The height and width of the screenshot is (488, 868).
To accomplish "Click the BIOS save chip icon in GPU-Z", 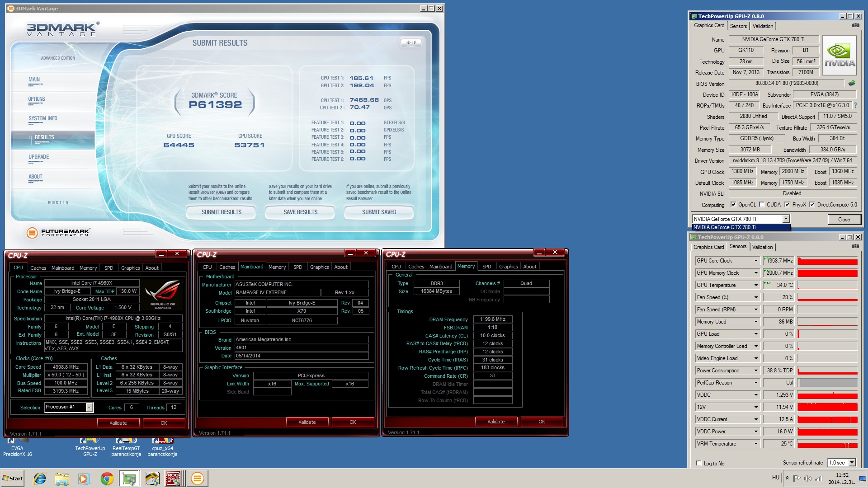I will [852, 83].
